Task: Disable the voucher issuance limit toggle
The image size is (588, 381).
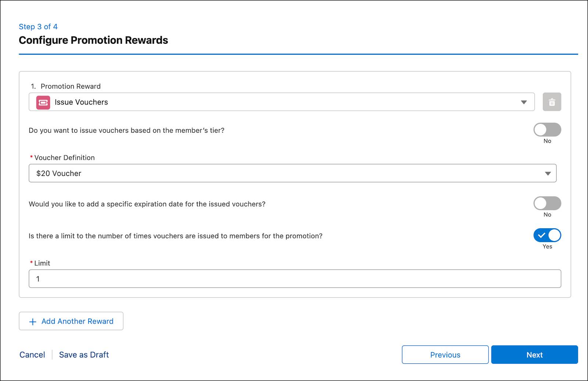Action: click(x=547, y=235)
